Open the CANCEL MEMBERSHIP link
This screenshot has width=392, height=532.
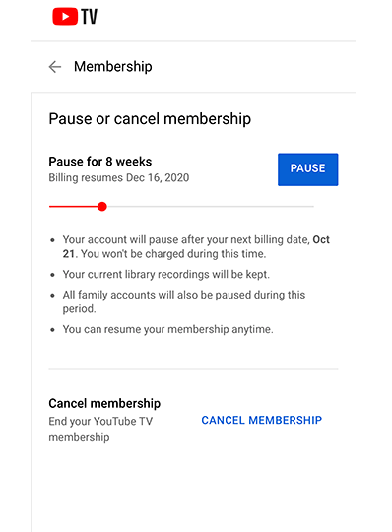pyautogui.click(x=261, y=420)
